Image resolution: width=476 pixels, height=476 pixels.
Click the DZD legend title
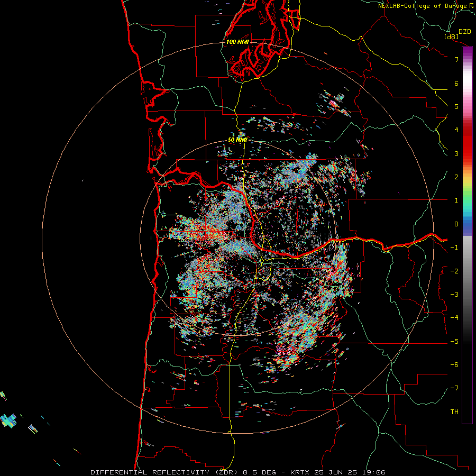point(465,32)
